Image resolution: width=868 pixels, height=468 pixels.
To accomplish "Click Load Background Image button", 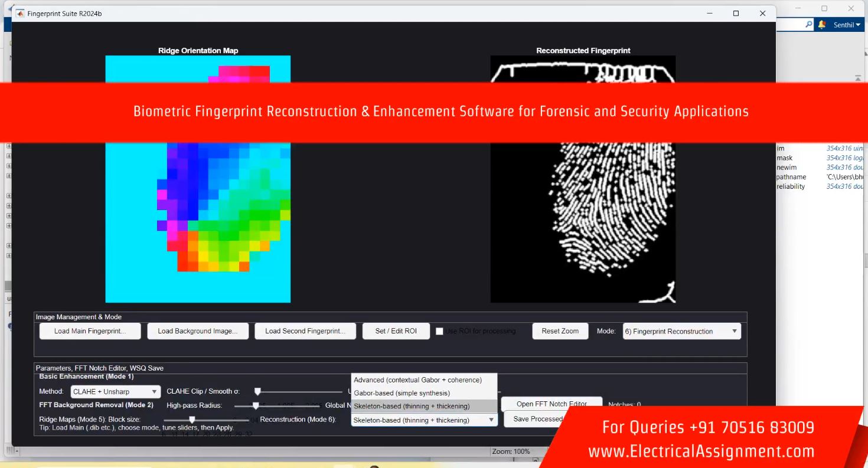I will 197,331.
